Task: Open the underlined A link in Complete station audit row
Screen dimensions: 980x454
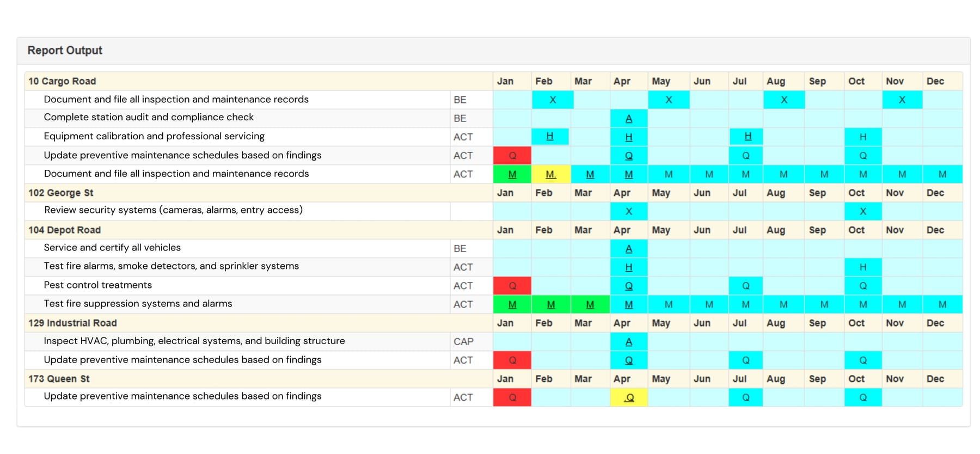Action: coord(629,119)
